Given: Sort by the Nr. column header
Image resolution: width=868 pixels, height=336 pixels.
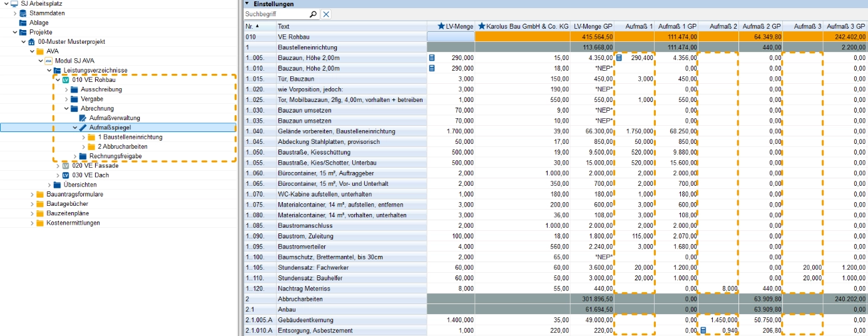Looking at the screenshot, I should point(260,26).
